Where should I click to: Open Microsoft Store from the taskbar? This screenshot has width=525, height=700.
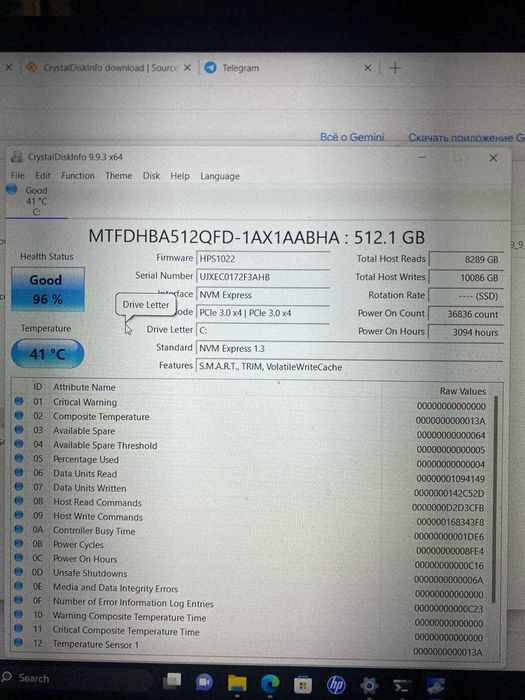click(x=303, y=684)
